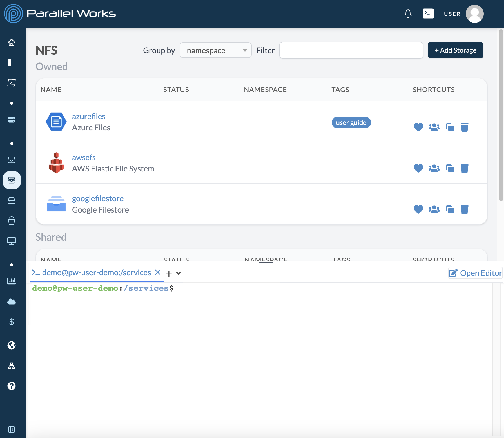Share the googlefilestore storage via people icon
This screenshot has width=504, height=438.
(434, 209)
